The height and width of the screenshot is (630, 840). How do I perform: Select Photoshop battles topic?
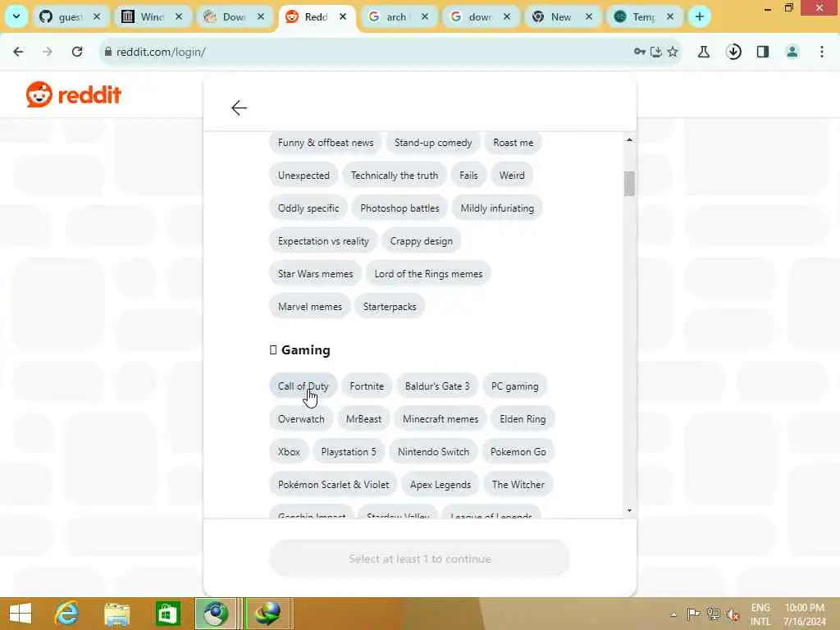pyautogui.click(x=399, y=208)
